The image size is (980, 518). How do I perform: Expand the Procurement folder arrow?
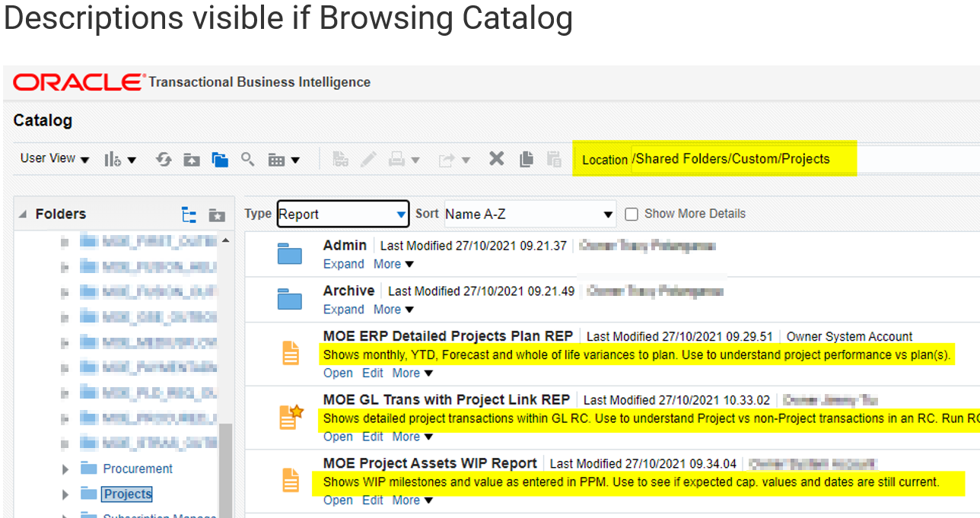(x=65, y=469)
